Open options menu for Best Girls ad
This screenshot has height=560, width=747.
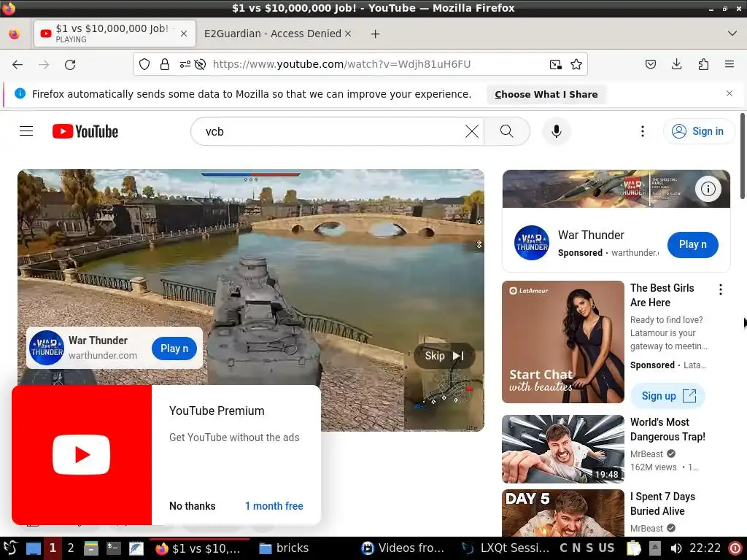click(x=721, y=289)
